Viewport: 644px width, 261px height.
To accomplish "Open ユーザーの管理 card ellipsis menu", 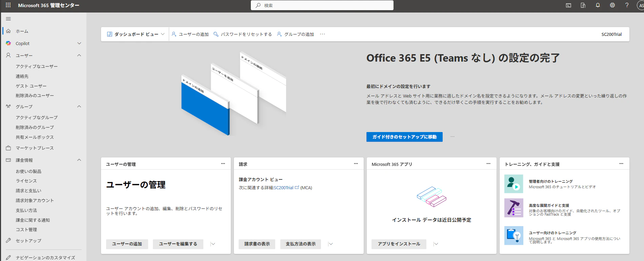I will click(223, 164).
